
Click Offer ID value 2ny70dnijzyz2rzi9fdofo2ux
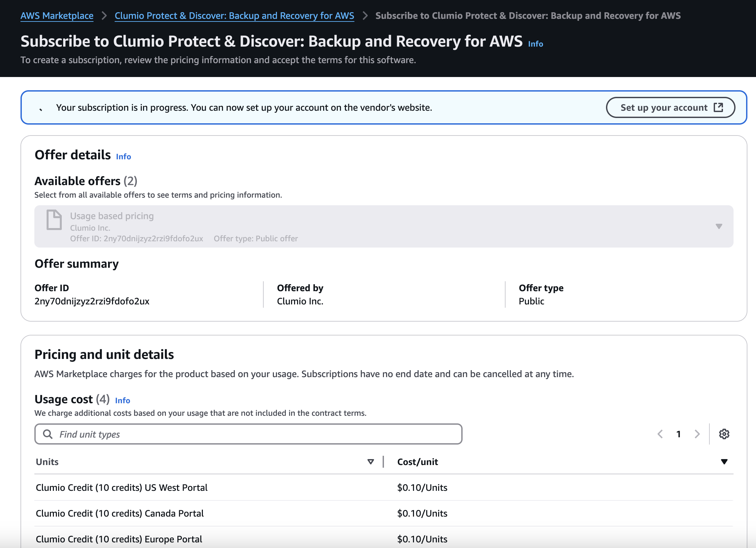(x=92, y=301)
